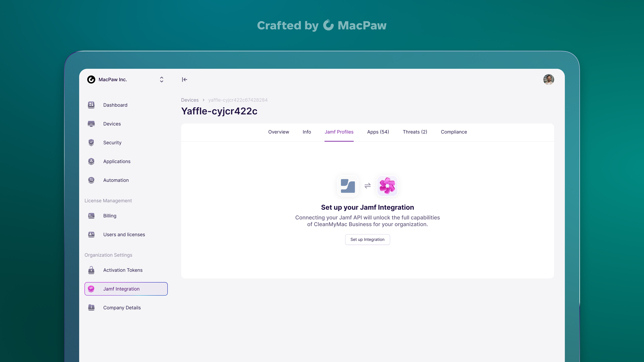Select the Apps (54) tab
This screenshot has height=362, width=644.
click(x=378, y=132)
